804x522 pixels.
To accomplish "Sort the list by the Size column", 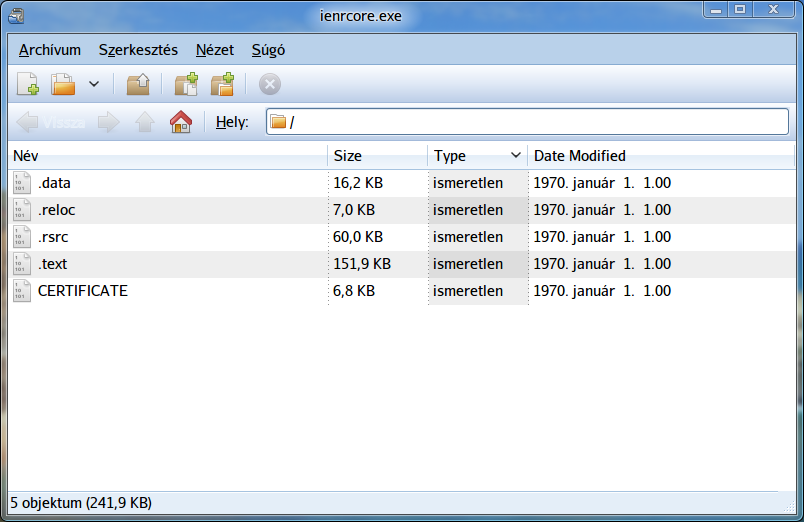I will 377,156.
